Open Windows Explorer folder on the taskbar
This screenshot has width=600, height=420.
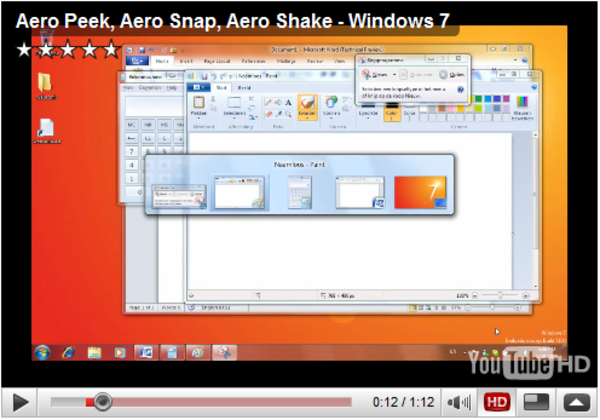pos(95,353)
